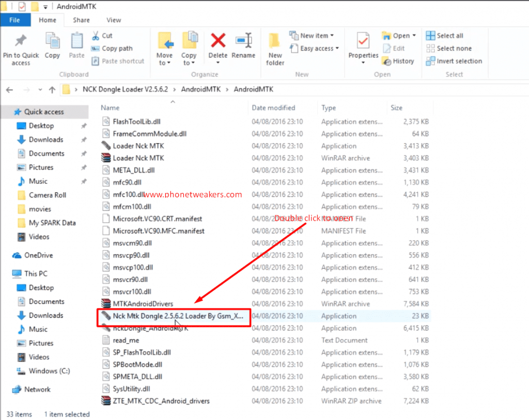Click the Rename icon
The height and width of the screenshot is (420, 529).
244,40
